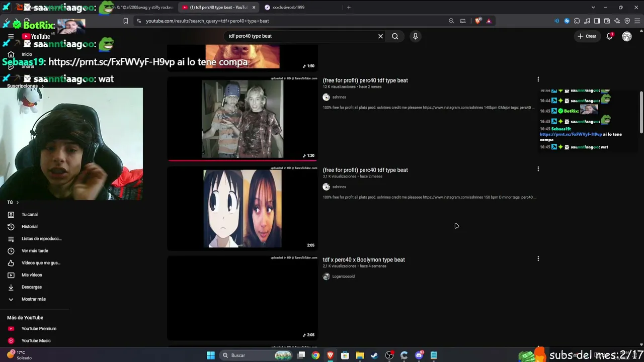
Task: Visit sshrines channel on 12 K views video
Action: point(339,97)
